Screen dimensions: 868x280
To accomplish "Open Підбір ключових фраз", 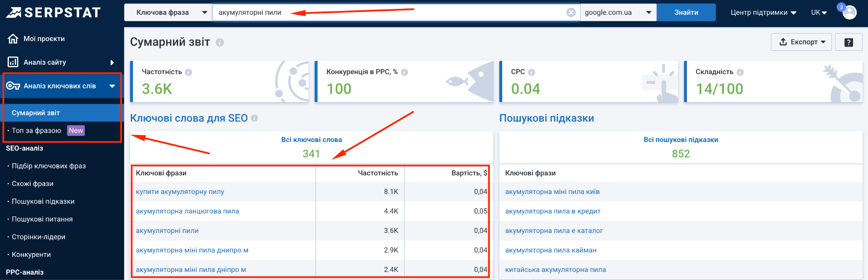I will [x=49, y=166].
